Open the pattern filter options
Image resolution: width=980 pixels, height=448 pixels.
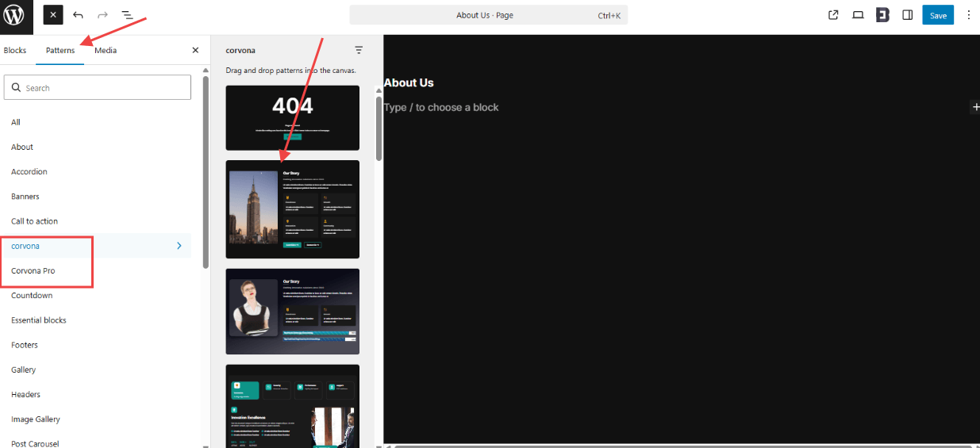coord(359,50)
